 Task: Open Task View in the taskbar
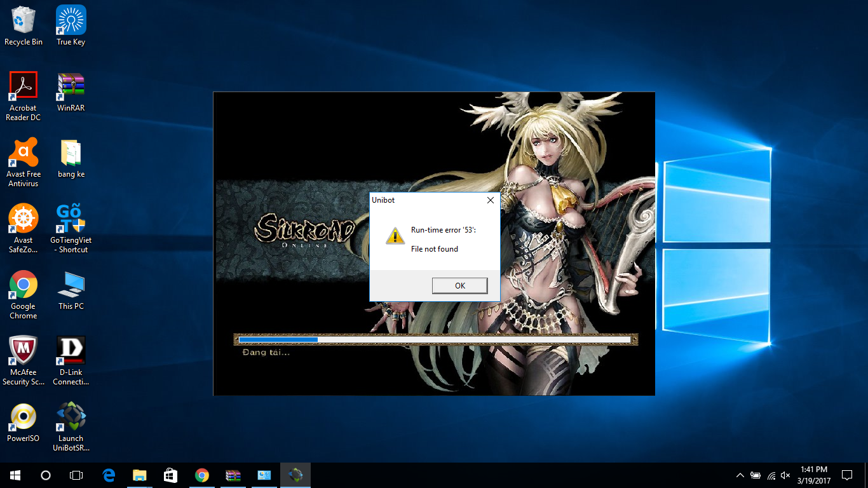[76, 475]
